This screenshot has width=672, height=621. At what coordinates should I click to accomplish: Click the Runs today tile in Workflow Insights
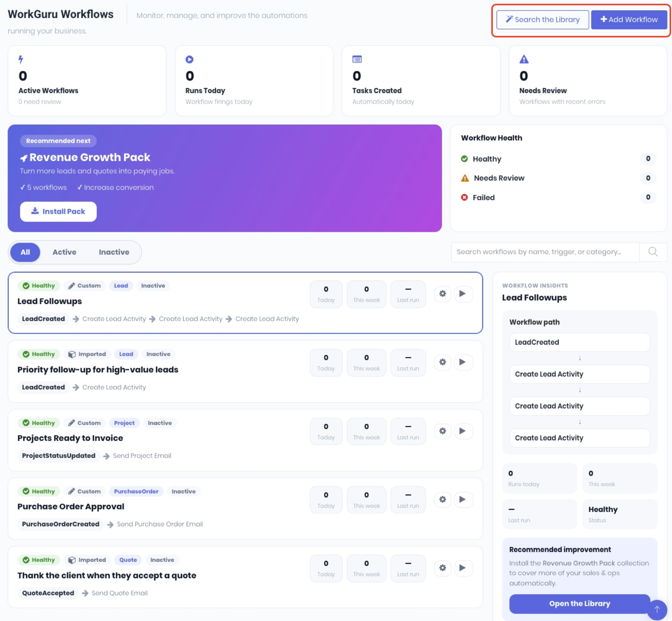click(x=540, y=479)
